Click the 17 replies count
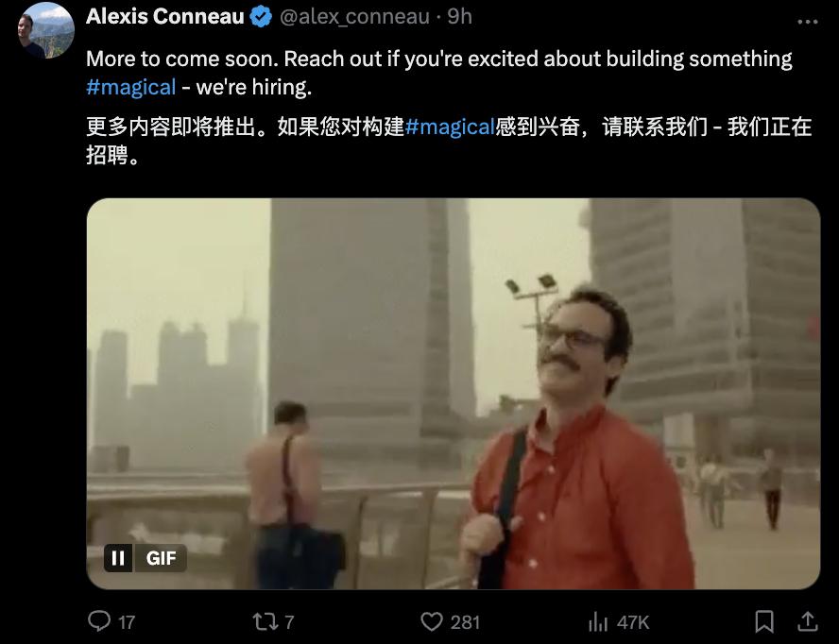Screen dimensions: 839x644 coord(127,622)
